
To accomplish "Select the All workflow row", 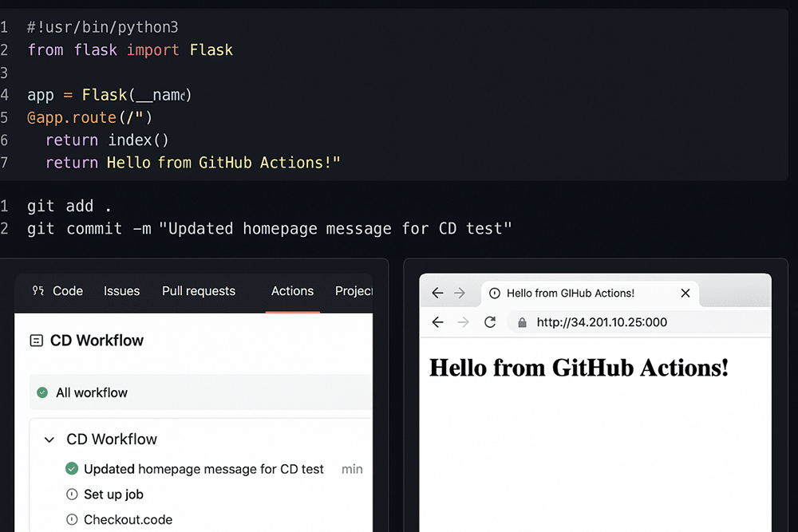I will click(x=200, y=392).
